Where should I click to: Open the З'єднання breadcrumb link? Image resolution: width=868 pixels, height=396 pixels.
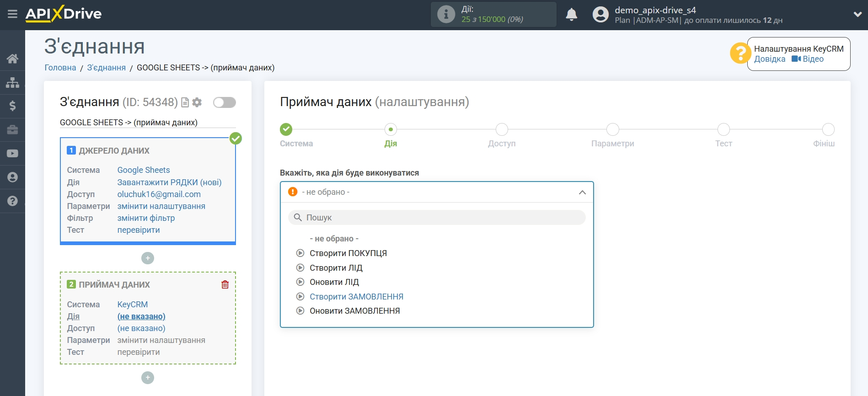pyautogui.click(x=107, y=68)
